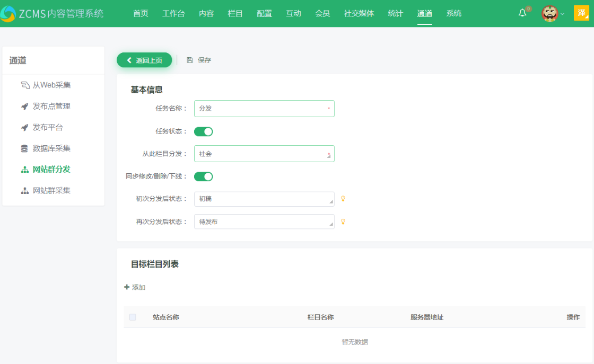Screen dimensions: 594x364
Task: Change 初次分发后状态 from 初稿
Action: tap(264, 199)
